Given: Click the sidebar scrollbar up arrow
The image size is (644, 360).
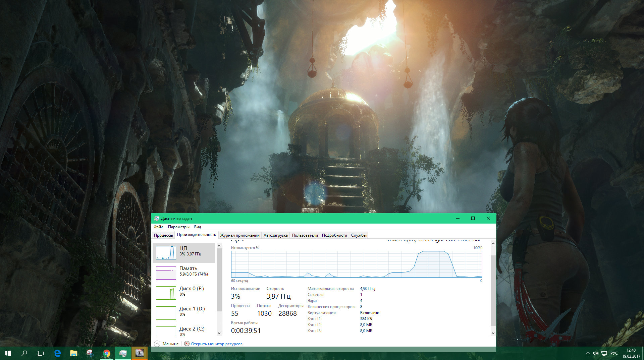Looking at the screenshot, I should (x=219, y=246).
